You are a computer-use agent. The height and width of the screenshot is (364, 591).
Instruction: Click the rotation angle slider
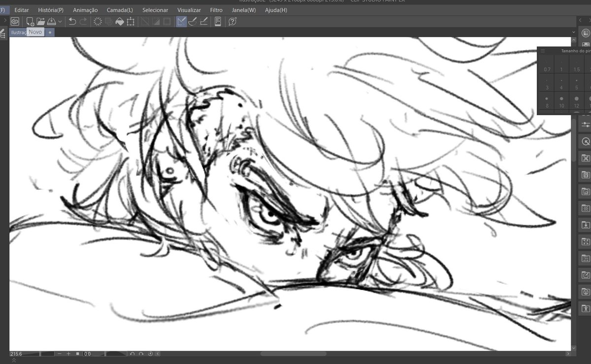coord(116,354)
